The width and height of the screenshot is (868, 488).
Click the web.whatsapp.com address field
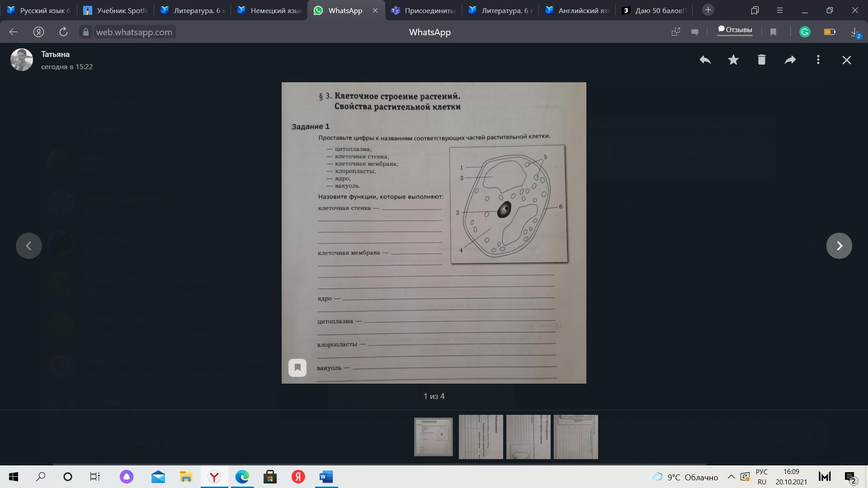click(134, 32)
